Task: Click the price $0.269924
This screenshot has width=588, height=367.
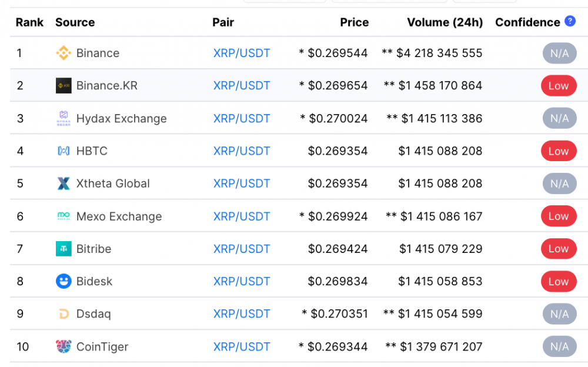Action: [338, 216]
